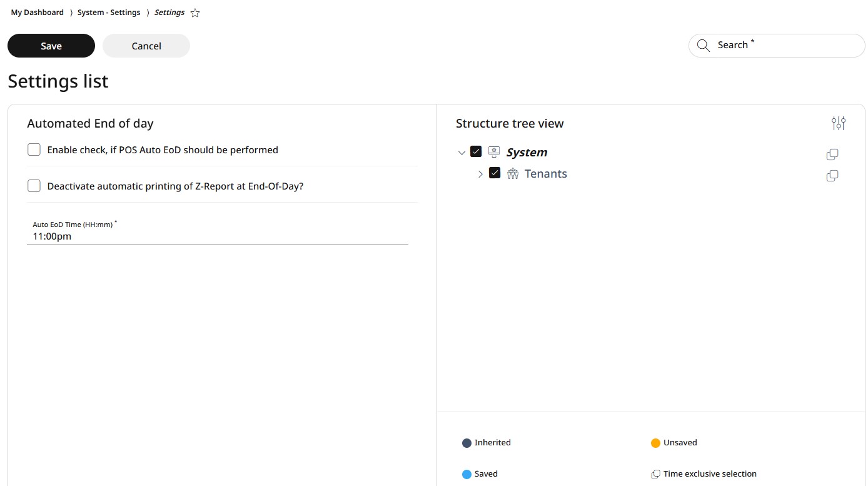Click the 'Unsaved' legend label

coord(680,442)
